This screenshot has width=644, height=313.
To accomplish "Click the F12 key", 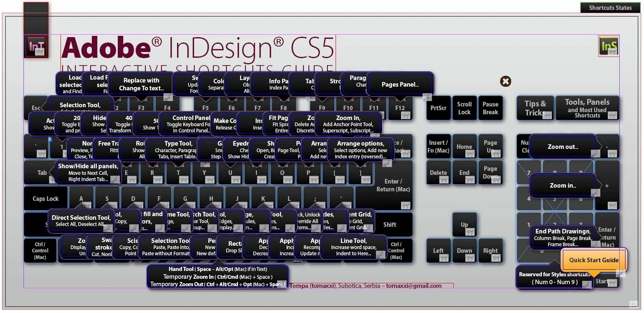I will coord(400,108).
